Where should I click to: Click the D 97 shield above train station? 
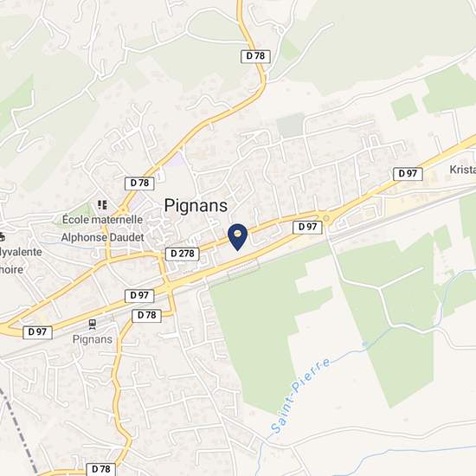139,296
